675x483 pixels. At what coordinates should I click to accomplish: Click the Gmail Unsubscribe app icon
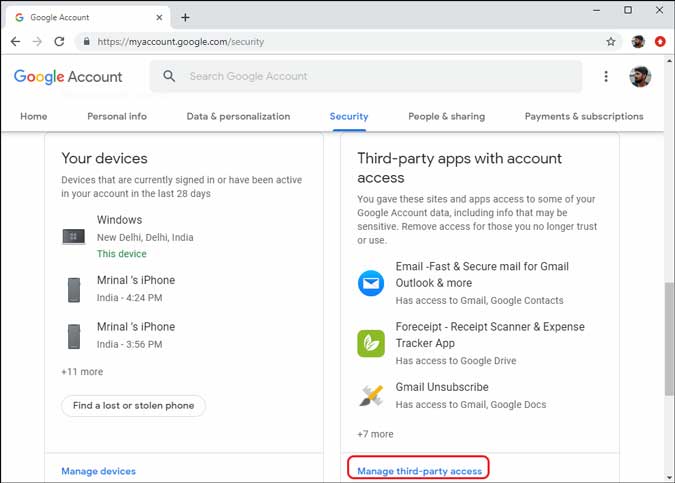click(371, 395)
